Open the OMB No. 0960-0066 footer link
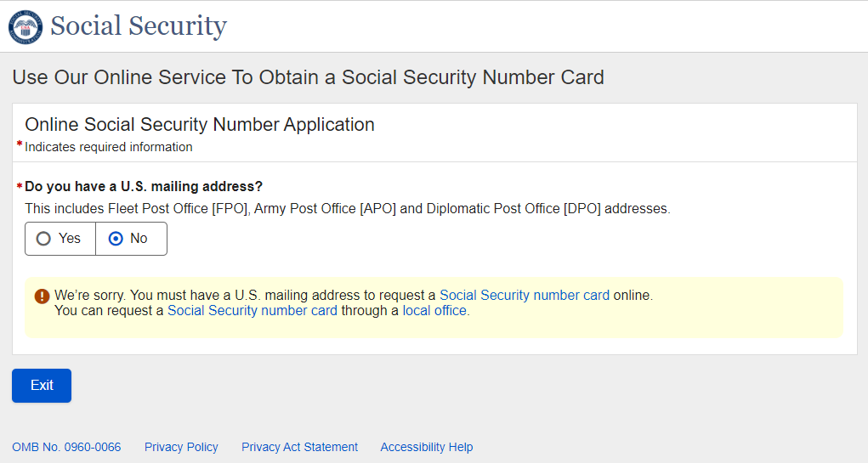Viewport: 868px width, 463px height. click(66, 447)
